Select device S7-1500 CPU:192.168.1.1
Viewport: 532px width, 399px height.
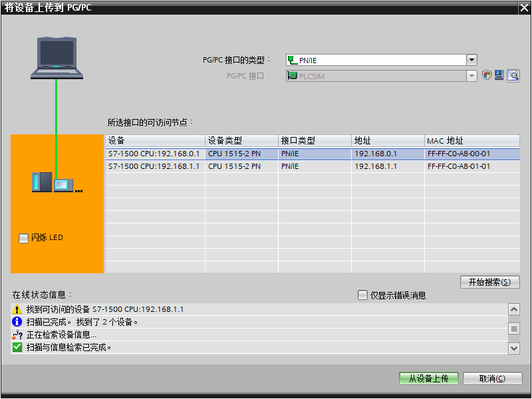(x=154, y=166)
